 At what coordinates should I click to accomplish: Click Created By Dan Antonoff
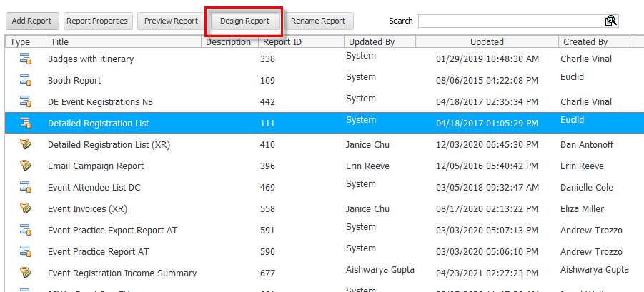click(x=586, y=145)
